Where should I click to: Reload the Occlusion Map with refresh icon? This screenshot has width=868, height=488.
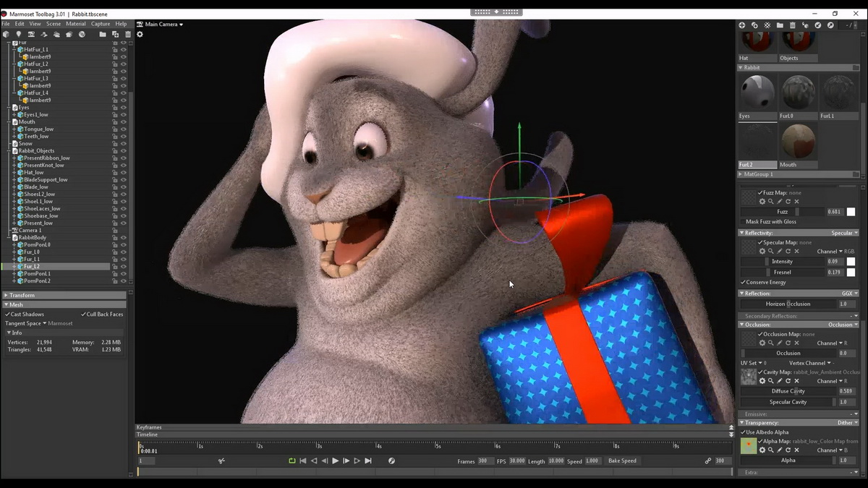788,343
